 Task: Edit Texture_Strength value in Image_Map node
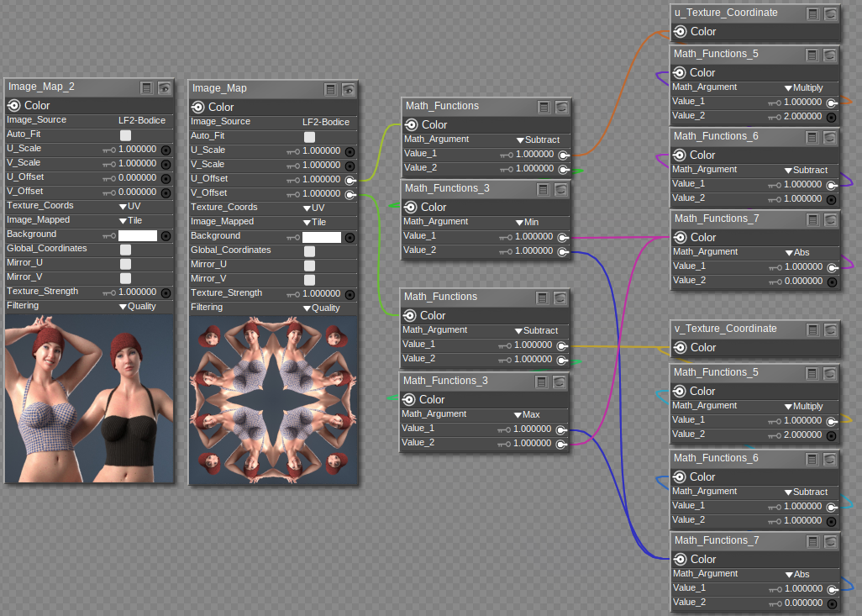322,294
